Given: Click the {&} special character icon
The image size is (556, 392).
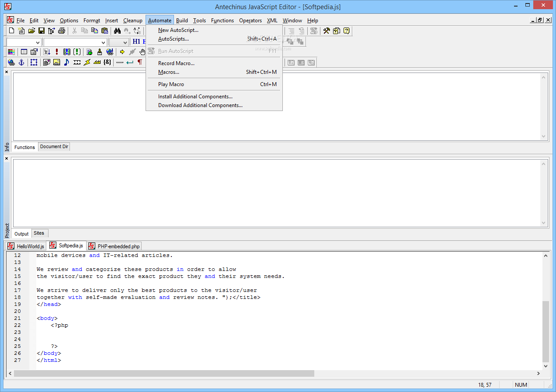Looking at the screenshot, I should click(x=107, y=62).
